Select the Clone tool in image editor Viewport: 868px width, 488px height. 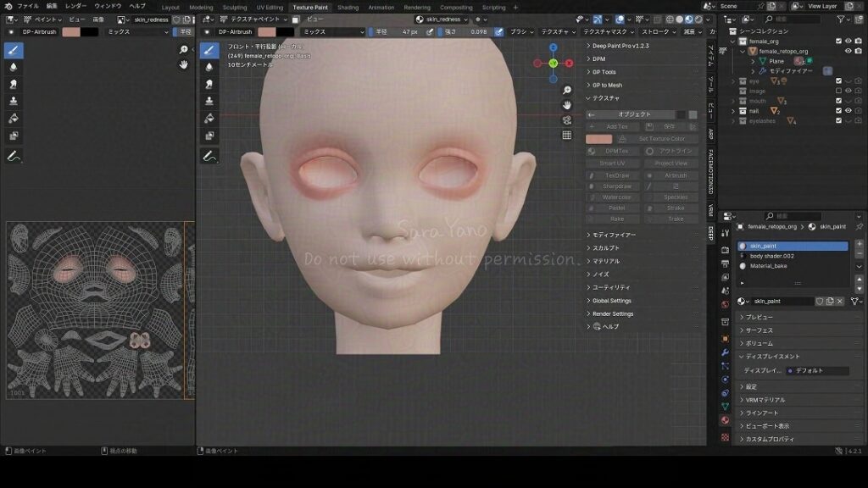coord(14,102)
